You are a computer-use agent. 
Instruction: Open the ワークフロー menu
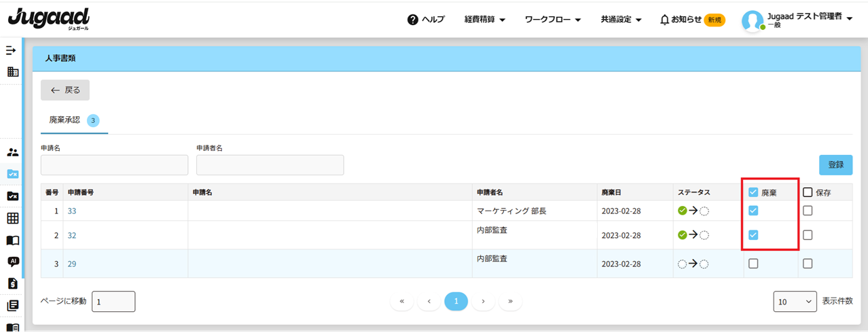(553, 20)
